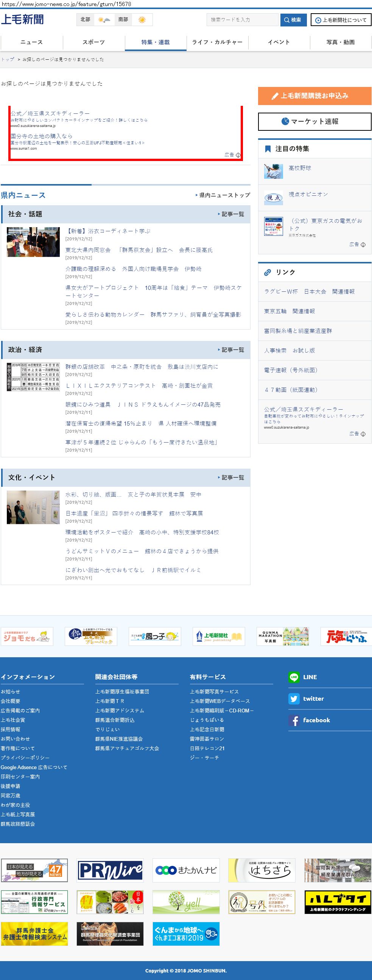Click the search button 検索
Screen dimensions: 372x980
[x=293, y=20]
